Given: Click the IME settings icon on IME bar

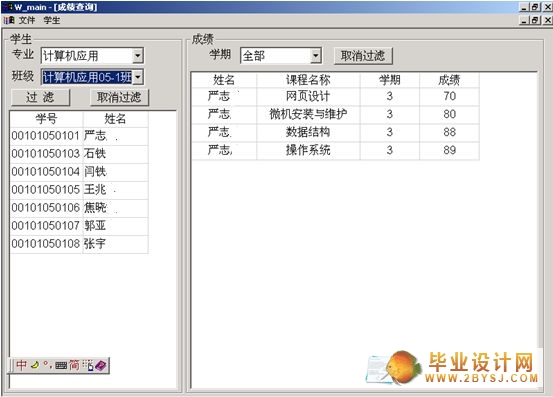Looking at the screenshot, I should pyautogui.click(x=88, y=366).
